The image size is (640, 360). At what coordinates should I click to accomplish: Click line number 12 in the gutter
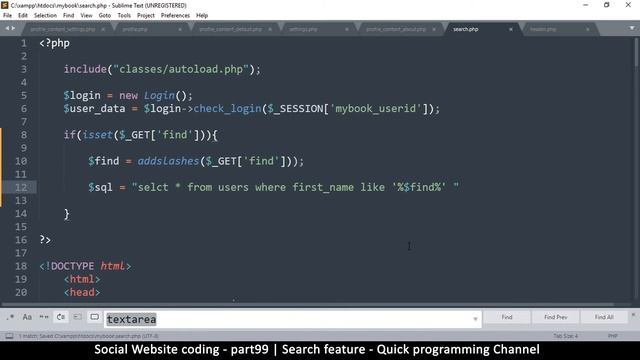[x=21, y=187]
